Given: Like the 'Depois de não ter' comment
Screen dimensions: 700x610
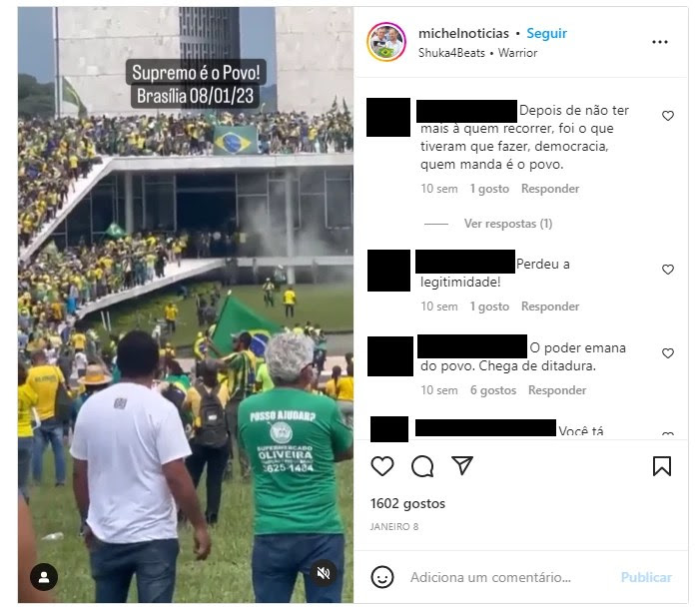Looking at the screenshot, I should coord(668,116).
